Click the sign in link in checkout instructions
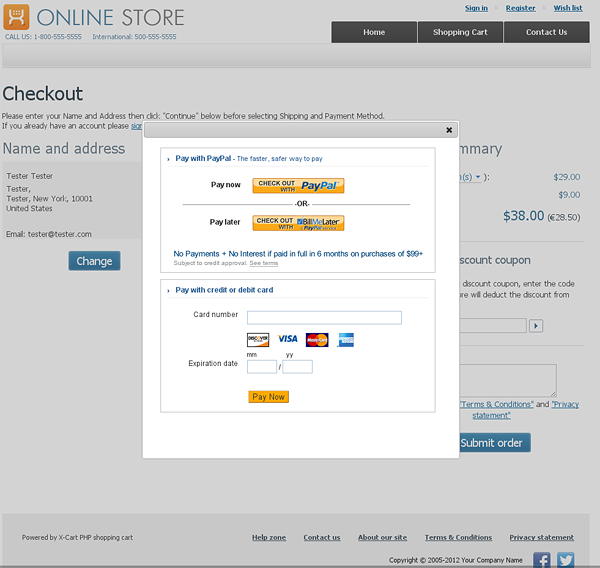Viewport: 600px width, 568px height. 137,126
